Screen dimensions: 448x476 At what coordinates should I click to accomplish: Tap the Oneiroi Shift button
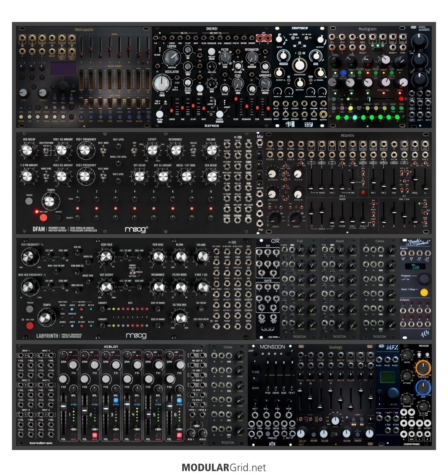(x=199, y=88)
